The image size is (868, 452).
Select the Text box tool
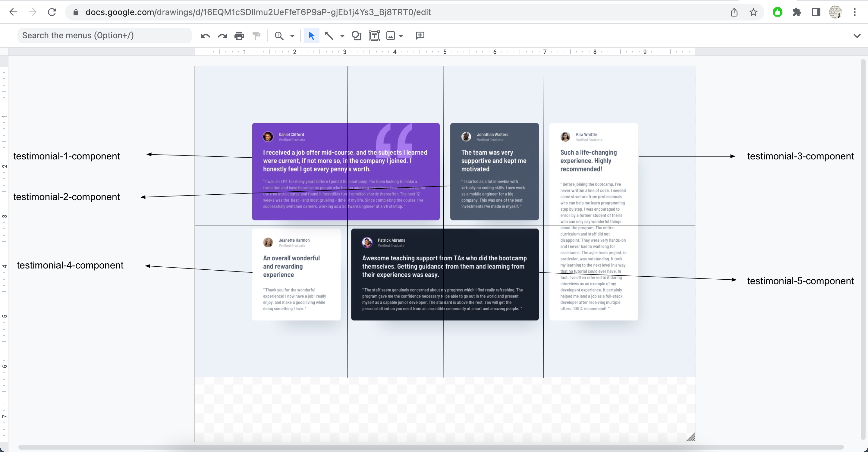pyautogui.click(x=374, y=36)
